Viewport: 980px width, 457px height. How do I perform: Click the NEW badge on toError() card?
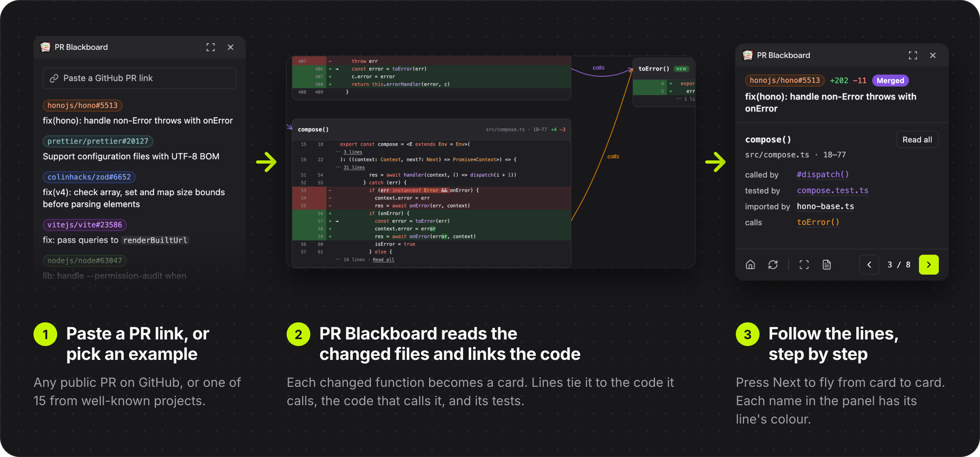pyautogui.click(x=681, y=69)
